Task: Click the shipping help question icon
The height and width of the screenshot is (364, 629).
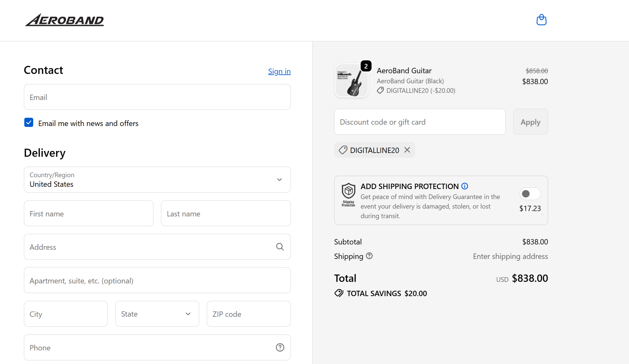Action: pos(369,256)
